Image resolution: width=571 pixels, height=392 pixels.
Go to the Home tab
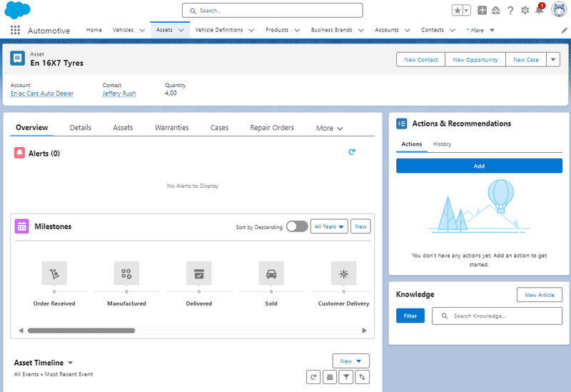tap(94, 30)
